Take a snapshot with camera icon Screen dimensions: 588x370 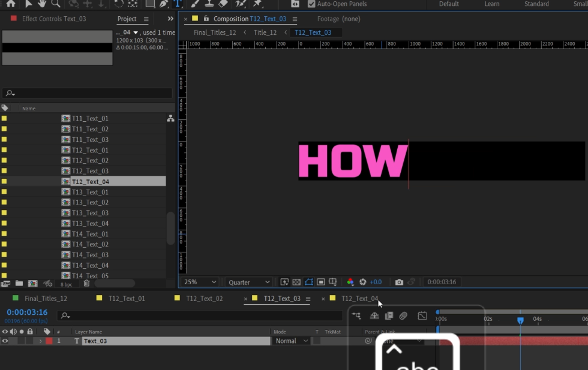(399, 282)
